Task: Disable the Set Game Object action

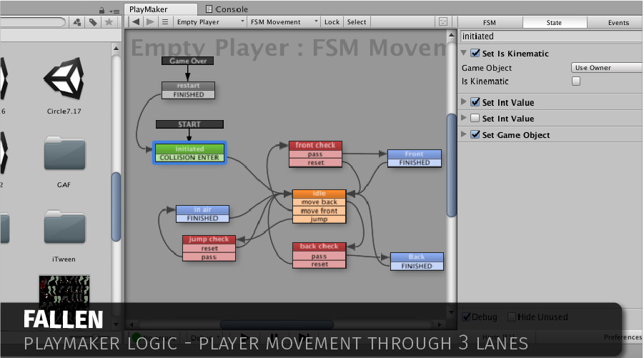Action: pos(475,135)
